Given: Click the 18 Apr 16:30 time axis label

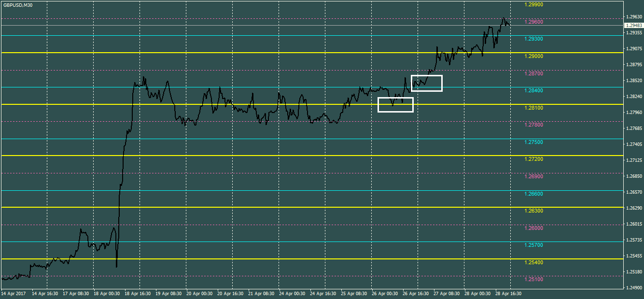Looking at the screenshot, I should (x=138, y=293).
